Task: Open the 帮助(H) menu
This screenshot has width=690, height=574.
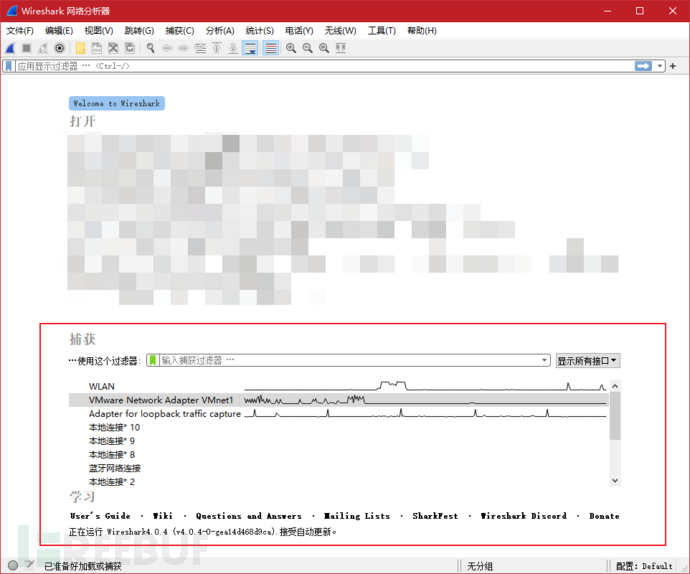Action: [422, 31]
